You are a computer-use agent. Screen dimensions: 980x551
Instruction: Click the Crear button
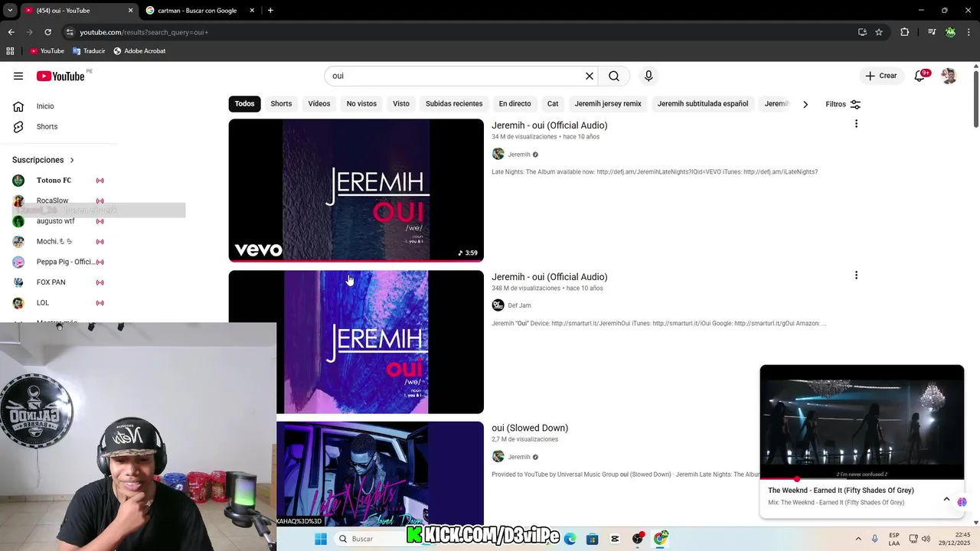tap(880, 76)
